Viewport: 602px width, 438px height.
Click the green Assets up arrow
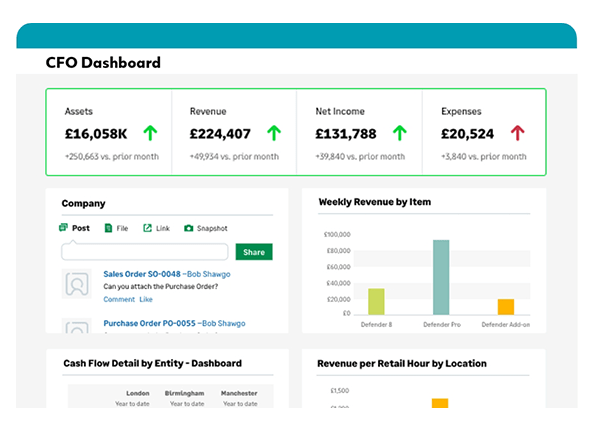tap(150, 132)
